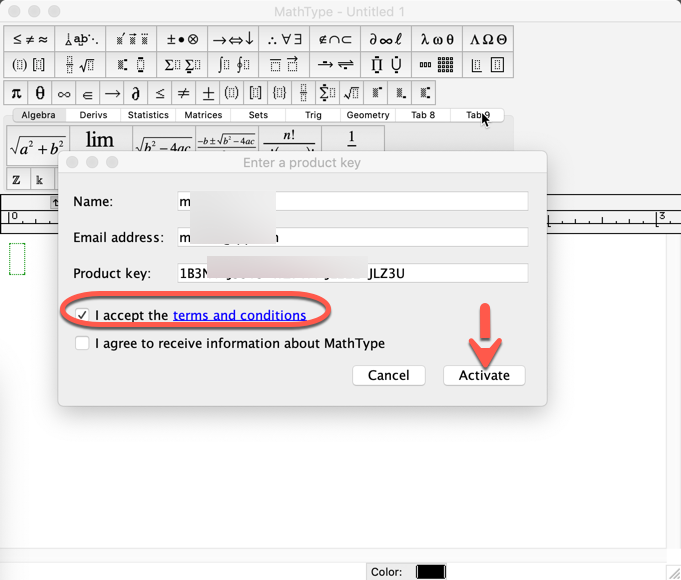The height and width of the screenshot is (580, 681).
Task: Click the Cancel button
Action: tap(389, 375)
